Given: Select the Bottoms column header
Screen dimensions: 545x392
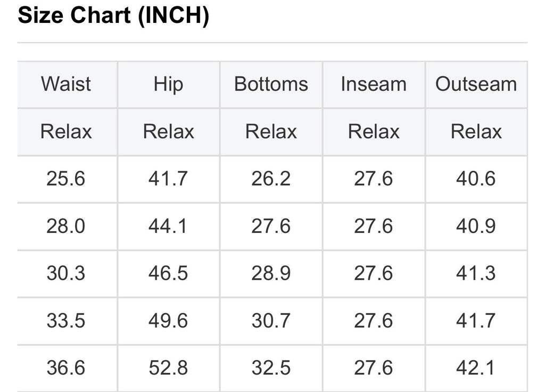Looking at the screenshot, I should tap(271, 84).
